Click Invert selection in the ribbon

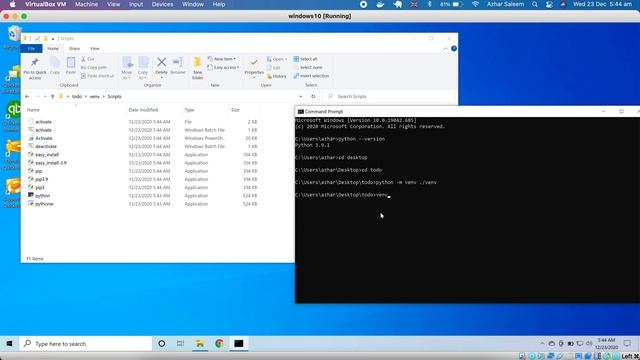point(311,76)
